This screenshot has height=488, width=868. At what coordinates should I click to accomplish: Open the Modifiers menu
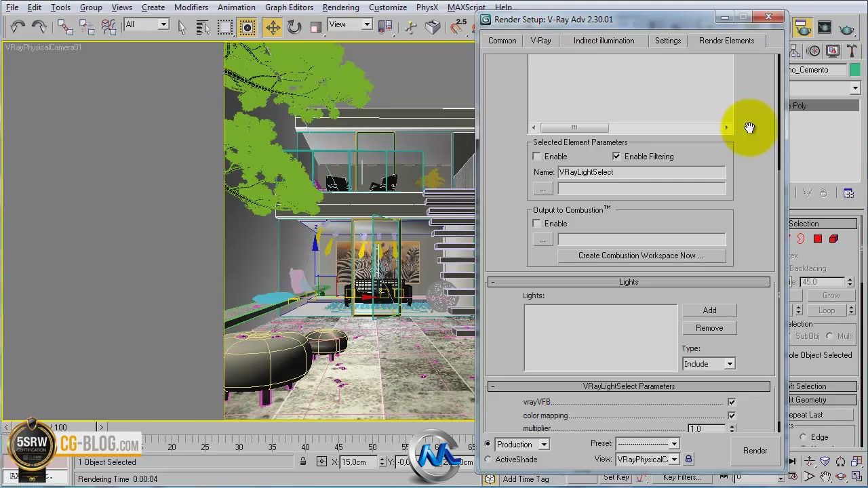click(191, 7)
